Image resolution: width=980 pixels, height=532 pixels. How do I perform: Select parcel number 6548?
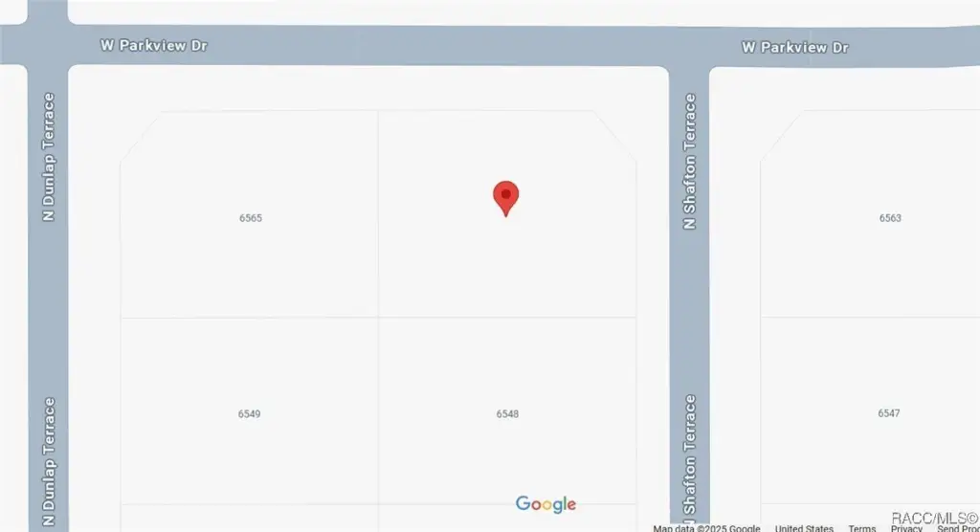point(507,414)
